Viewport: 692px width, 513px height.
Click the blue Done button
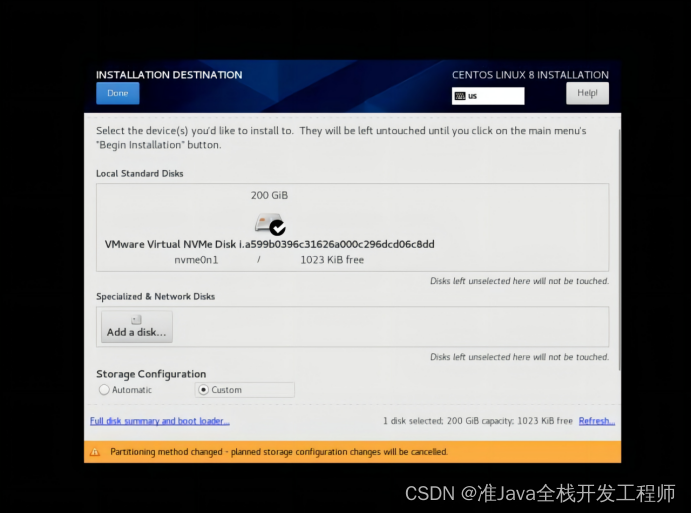[118, 93]
